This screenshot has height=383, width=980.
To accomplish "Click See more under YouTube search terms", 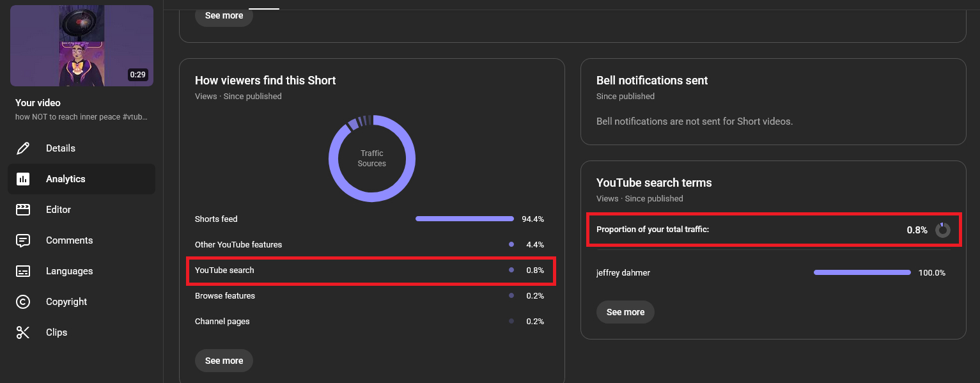I will [625, 312].
